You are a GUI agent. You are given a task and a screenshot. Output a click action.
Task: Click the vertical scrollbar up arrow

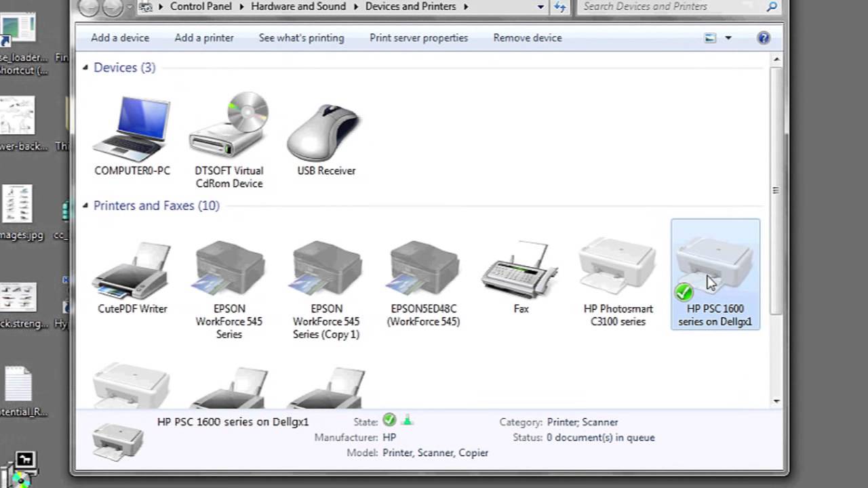tap(777, 59)
